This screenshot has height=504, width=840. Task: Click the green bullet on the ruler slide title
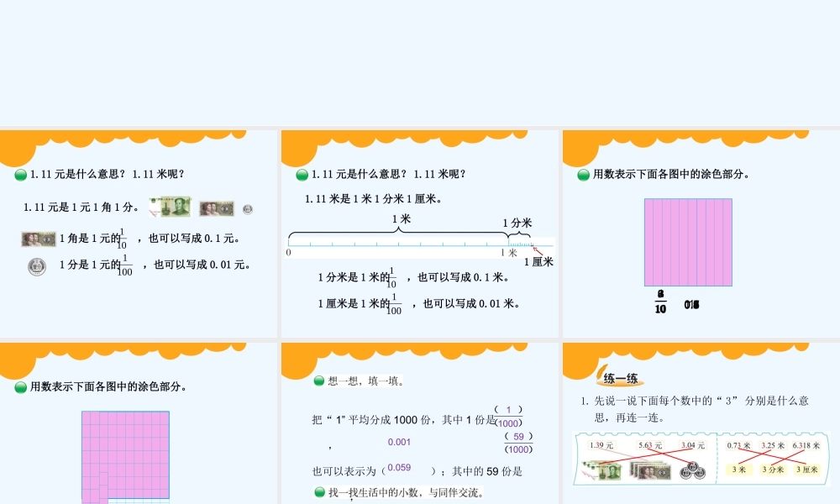click(302, 175)
